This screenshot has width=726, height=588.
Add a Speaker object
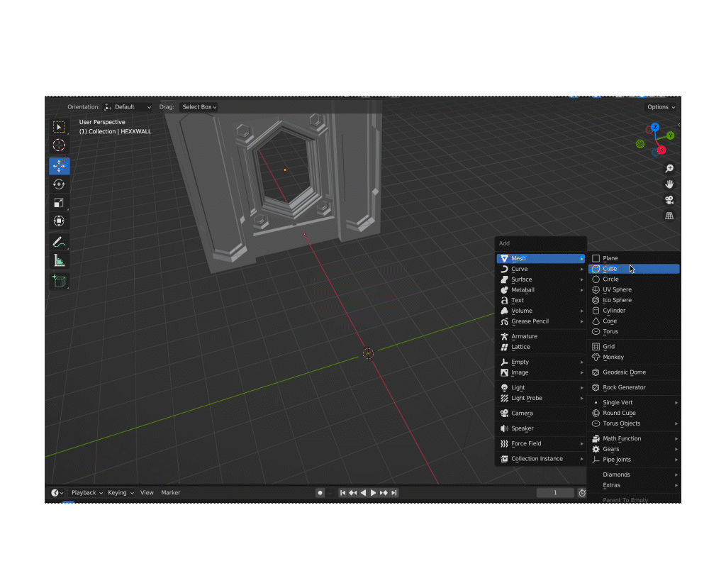(x=541, y=428)
